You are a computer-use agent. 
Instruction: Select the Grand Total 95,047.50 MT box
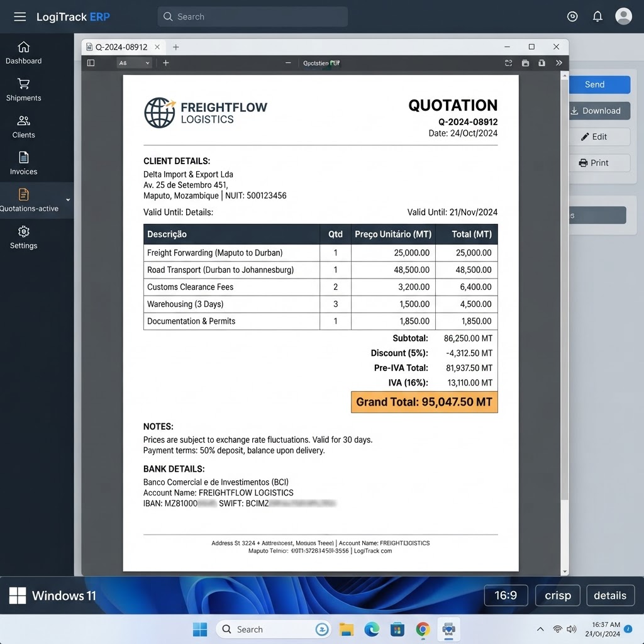pos(425,402)
